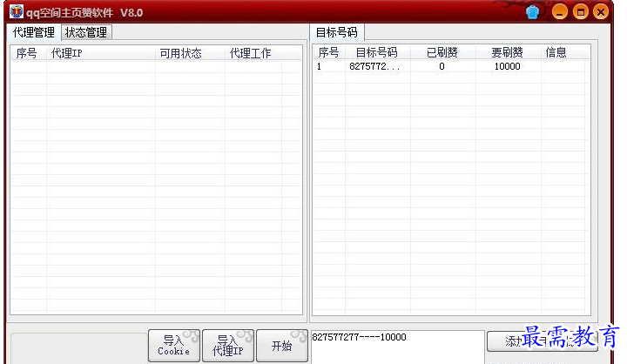The image size is (627, 364).
Task: Maximize the window with the square button
Action: tap(580, 12)
